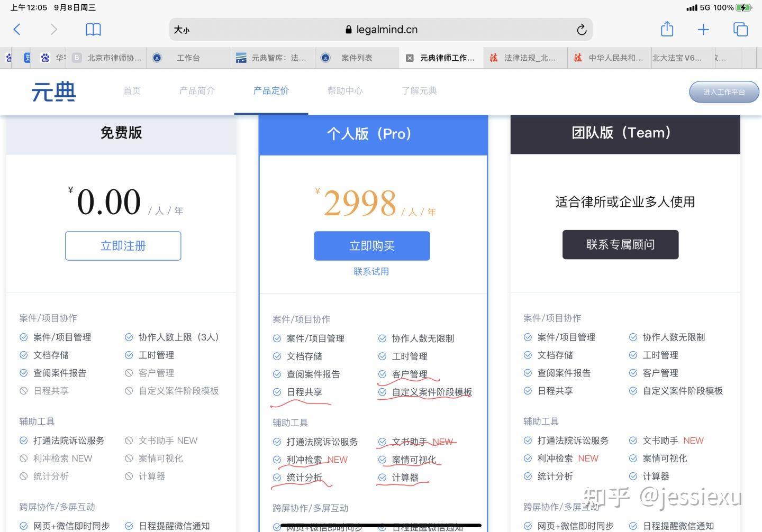Click check icon beside 统计分析 in Team plan
The width and height of the screenshot is (762, 532).
(528, 476)
